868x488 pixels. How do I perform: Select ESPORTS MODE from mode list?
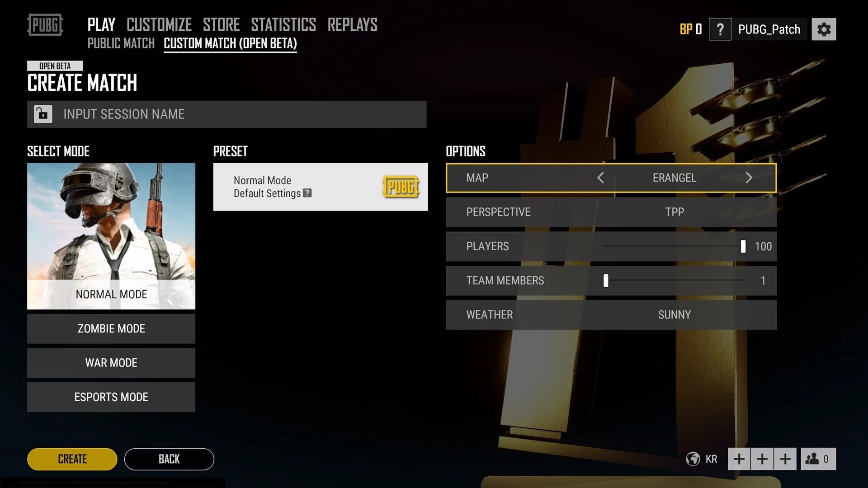point(111,396)
